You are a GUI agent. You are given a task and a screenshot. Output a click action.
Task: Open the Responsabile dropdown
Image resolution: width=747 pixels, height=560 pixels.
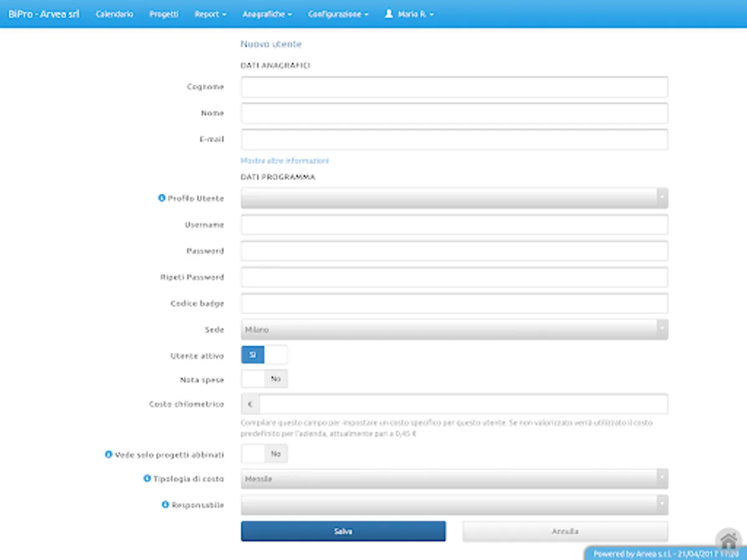pos(454,505)
